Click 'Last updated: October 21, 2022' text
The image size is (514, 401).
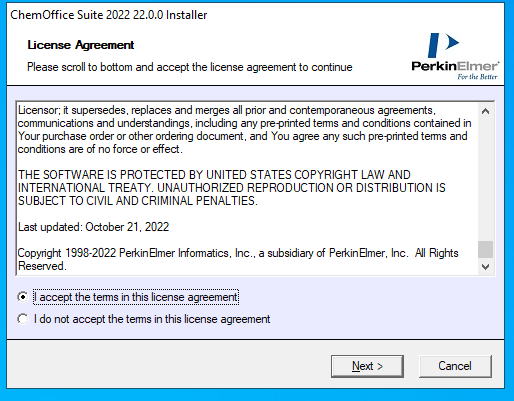[x=94, y=227]
